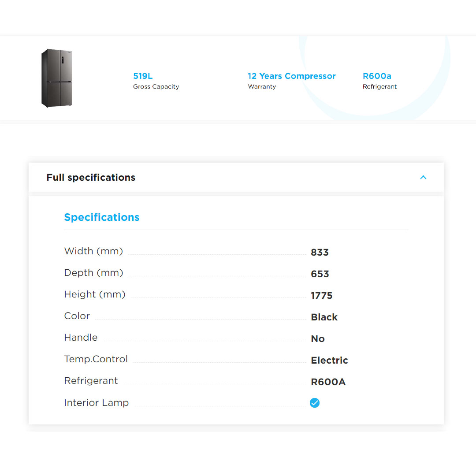Click the Width (mm) label

[93, 251]
